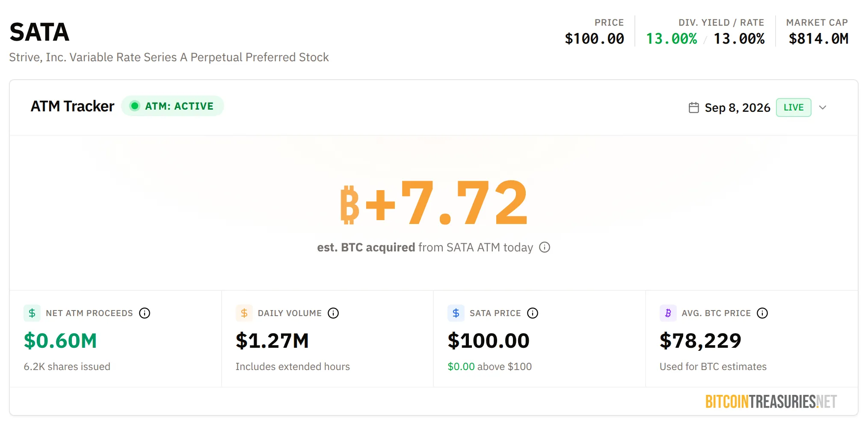The width and height of the screenshot is (868, 427).
Task: Click info icon beside Avg. BTC Price
Action: point(762,313)
